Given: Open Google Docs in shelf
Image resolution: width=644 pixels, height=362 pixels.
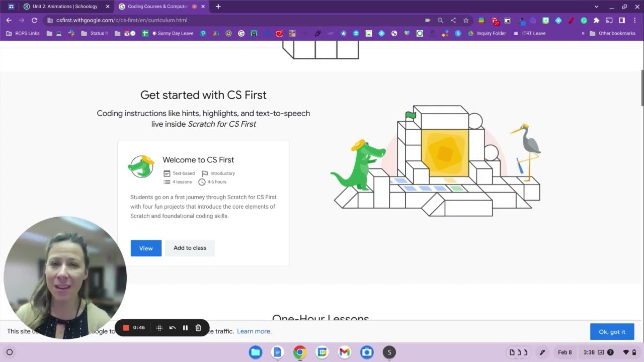Looking at the screenshot, I should tap(278, 352).
